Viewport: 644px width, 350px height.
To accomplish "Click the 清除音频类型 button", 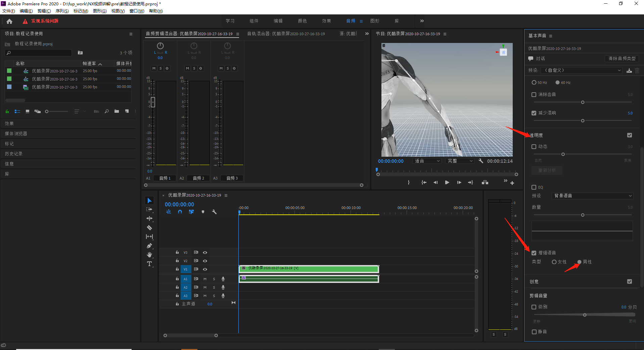I will [x=622, y=58].
